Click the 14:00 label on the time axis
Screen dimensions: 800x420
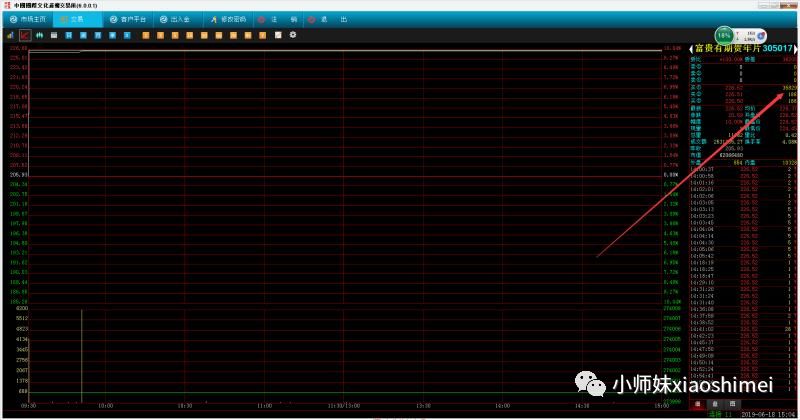[503, 406]
